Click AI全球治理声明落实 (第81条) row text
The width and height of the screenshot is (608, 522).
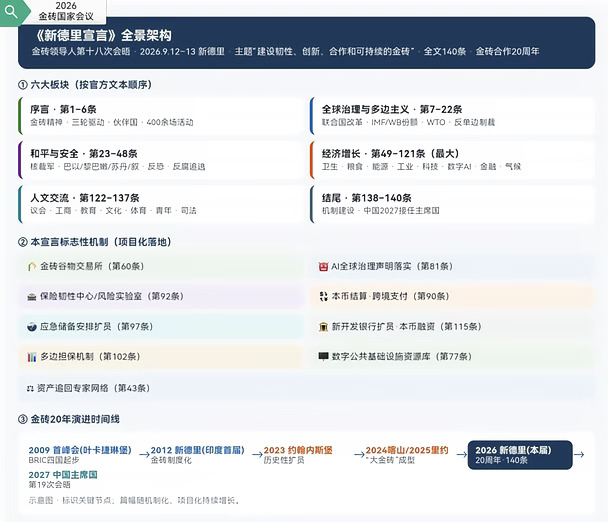(x=392, y=266)
